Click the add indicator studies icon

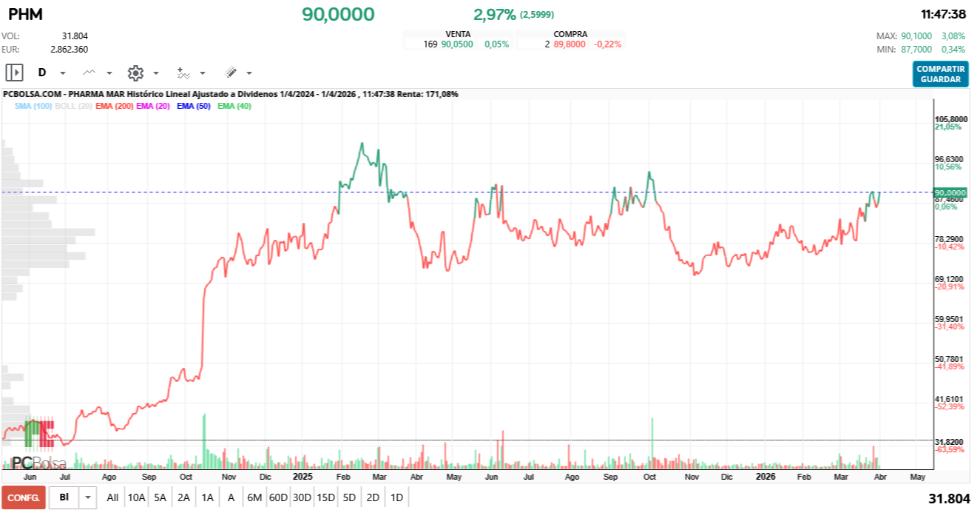tap(183, 73)
